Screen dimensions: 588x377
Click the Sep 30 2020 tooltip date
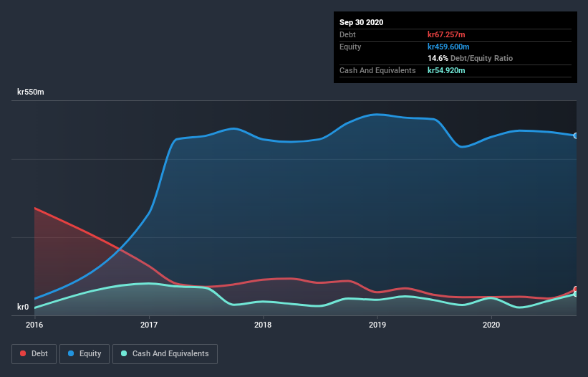point(361,22)
